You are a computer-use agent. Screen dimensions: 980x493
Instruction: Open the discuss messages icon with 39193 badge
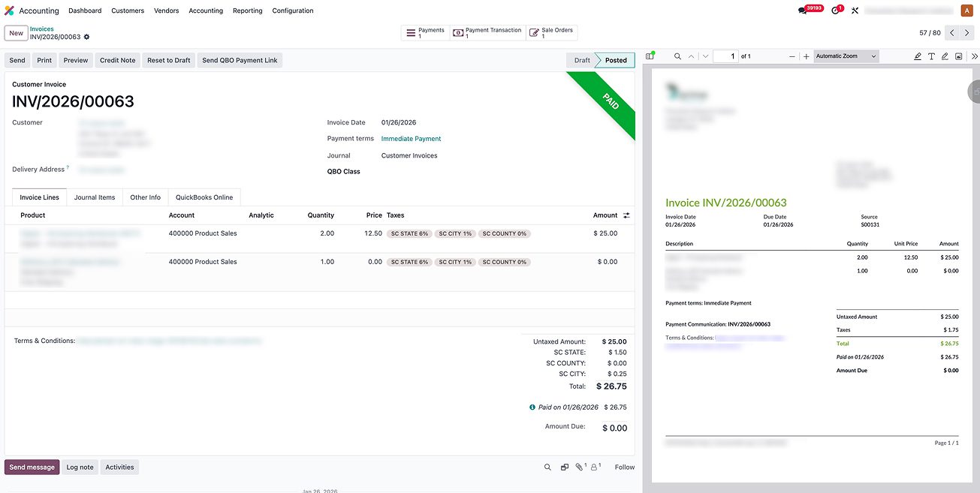coord(803,11)
